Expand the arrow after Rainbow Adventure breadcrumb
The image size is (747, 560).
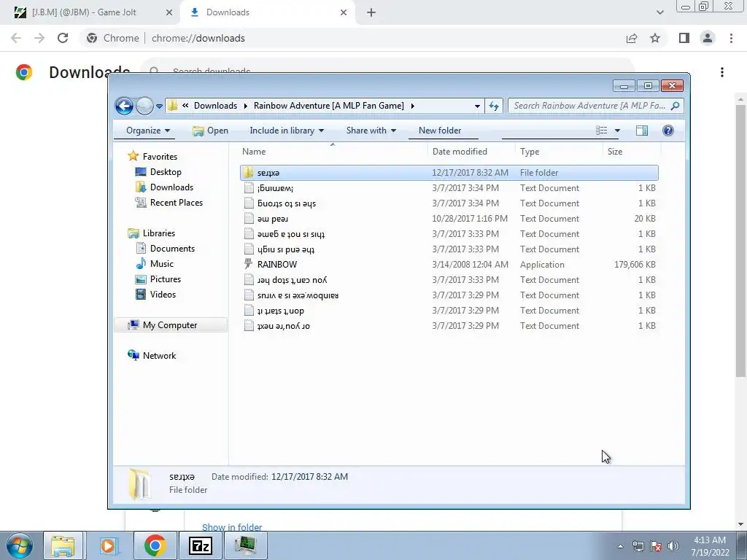413,106
